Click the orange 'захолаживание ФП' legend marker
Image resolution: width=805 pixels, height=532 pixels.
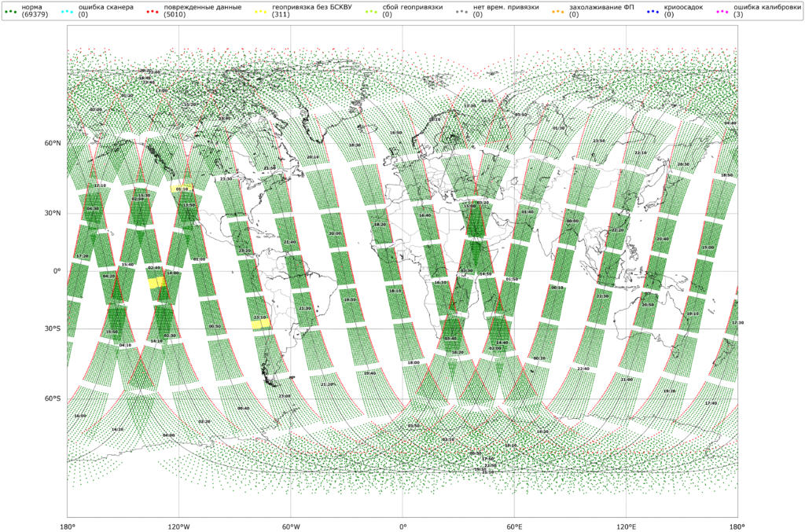pos(558,11)
